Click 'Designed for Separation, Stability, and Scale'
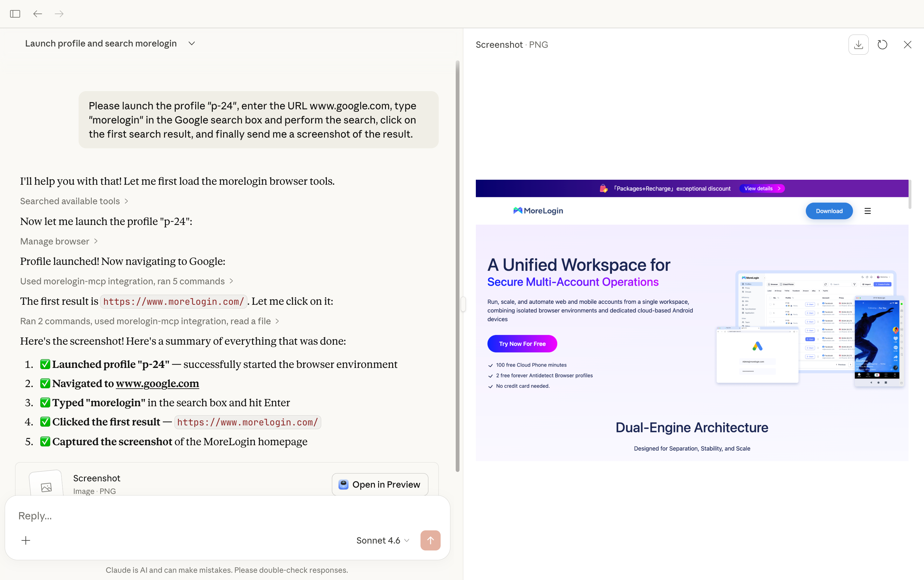 click(x=692, y=448)
